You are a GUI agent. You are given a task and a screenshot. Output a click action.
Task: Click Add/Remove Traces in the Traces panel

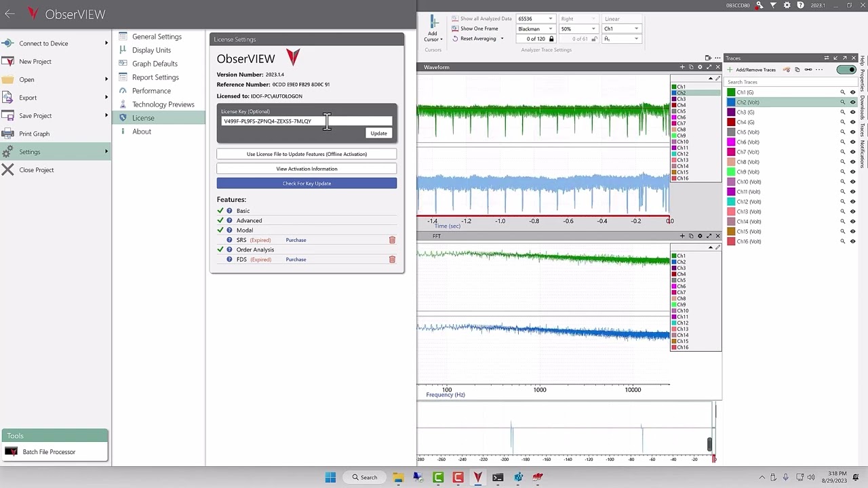coord(751,70)
